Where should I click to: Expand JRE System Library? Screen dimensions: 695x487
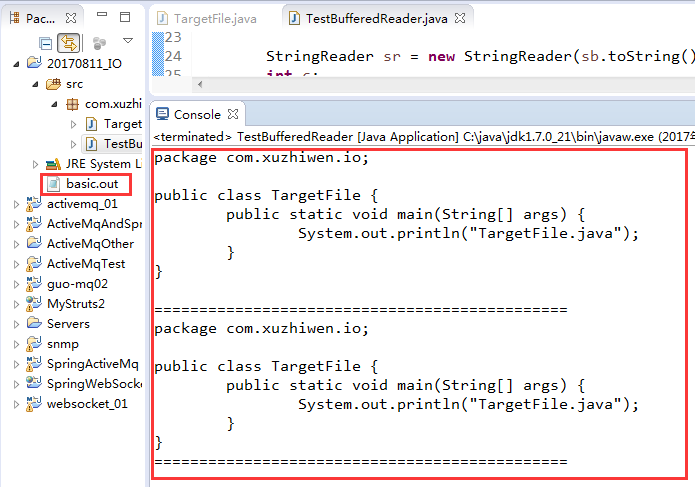(35, 164)
